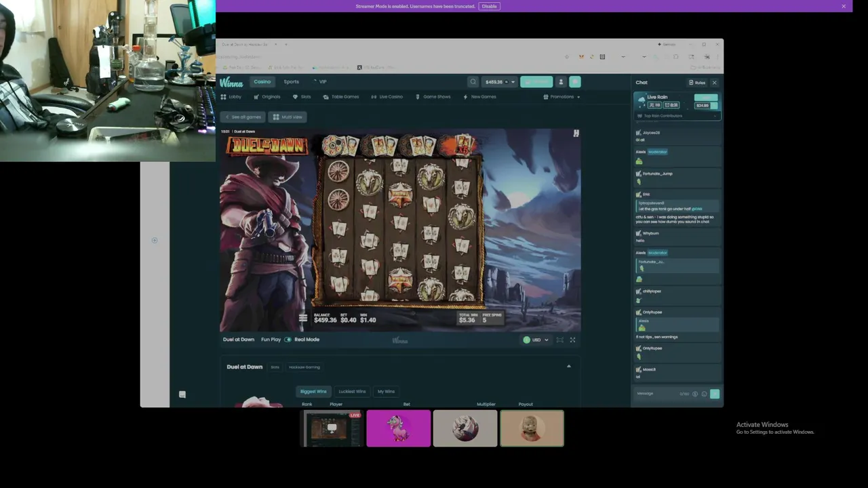Click See all games button

tap(243, 117)
